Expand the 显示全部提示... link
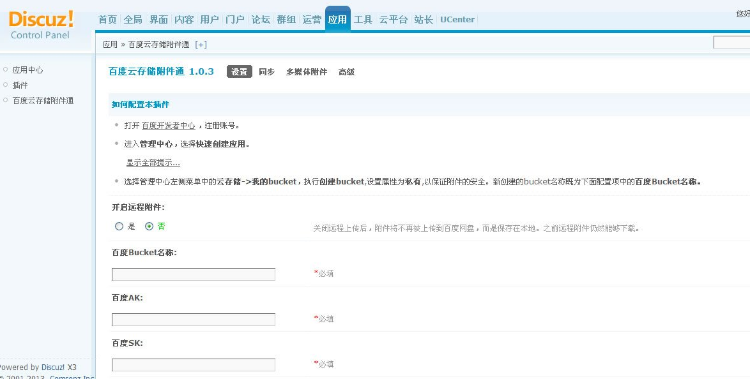Image resolution: width=750 pixels, height=379 pixels. tap(153, 163)
